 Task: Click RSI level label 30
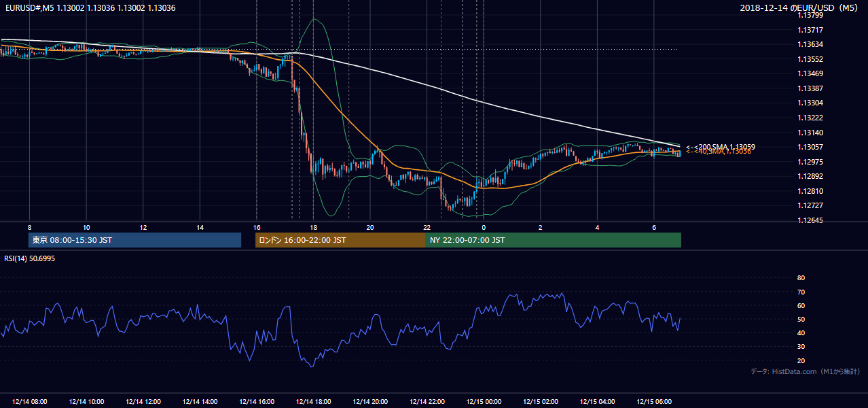click(801, 347)
